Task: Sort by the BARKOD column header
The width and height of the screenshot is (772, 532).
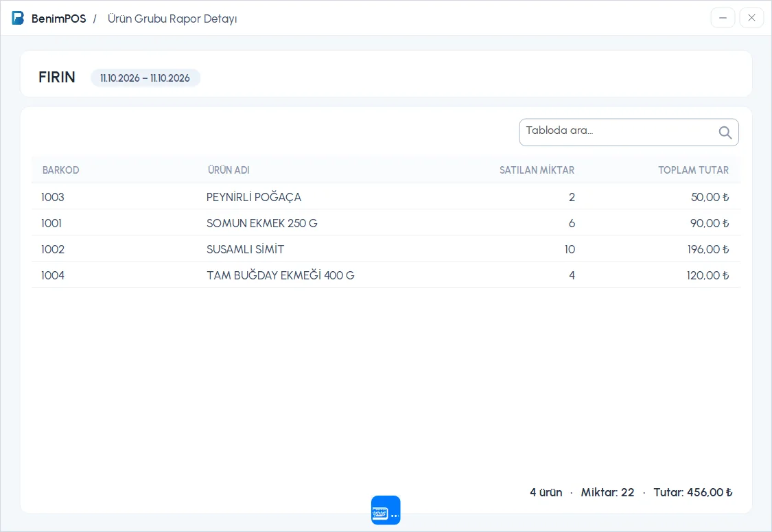Action: 60,170
